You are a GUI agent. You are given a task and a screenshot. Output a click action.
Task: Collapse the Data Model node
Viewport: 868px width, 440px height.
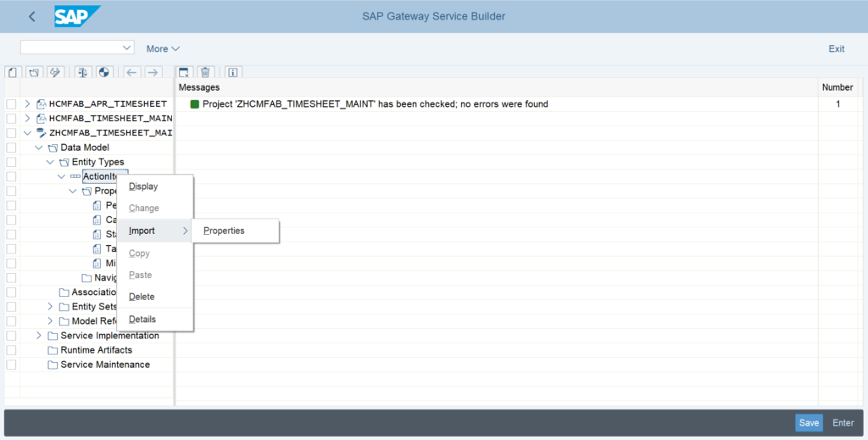pyautogui.click(x=39, y=148)
